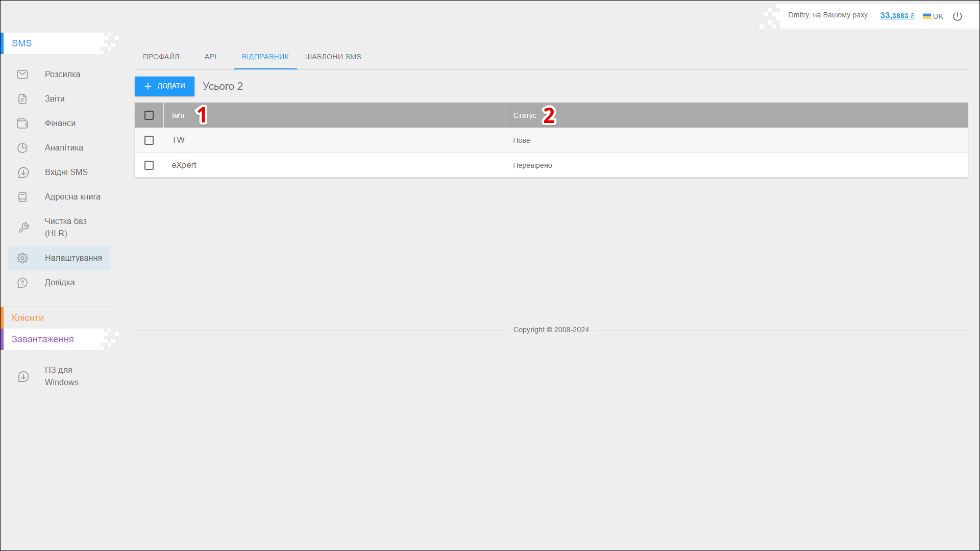Click the wallet icon for Фінанси
This screenshot has height=551, width=980.
tap(22, 123)
